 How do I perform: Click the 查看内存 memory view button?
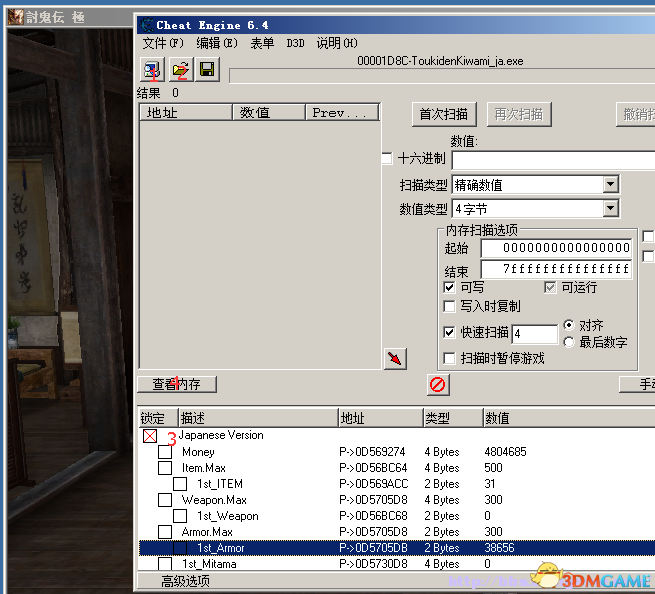[x=177, y=384]
